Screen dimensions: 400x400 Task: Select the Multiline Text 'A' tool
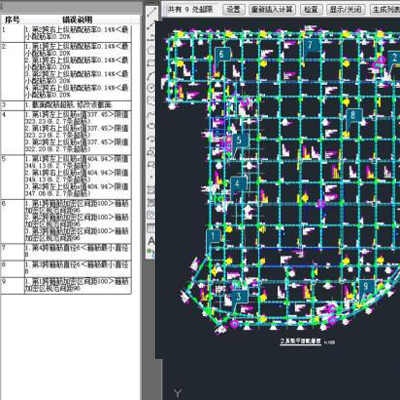click(151, 240)
